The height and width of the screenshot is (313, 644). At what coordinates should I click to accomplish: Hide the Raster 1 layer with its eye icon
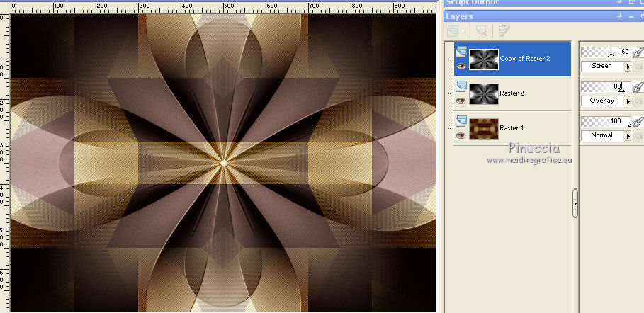coord(461,135)
